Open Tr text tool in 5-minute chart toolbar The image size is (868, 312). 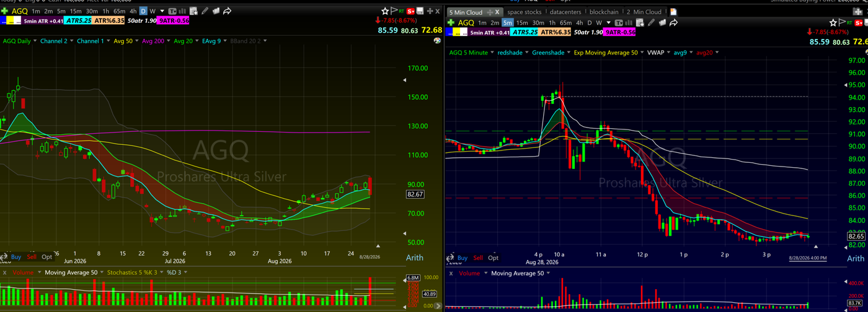click(618, 23)
